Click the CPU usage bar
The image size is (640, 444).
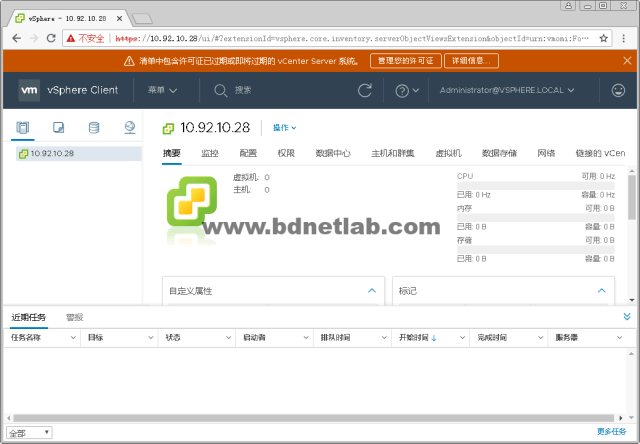coord(536,186)
